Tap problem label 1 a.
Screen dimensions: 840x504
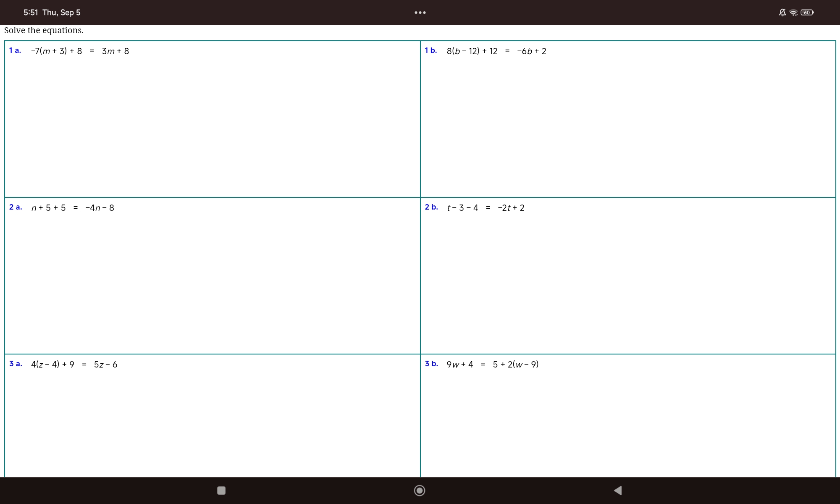pyautogui.click(x=15, y=50)
